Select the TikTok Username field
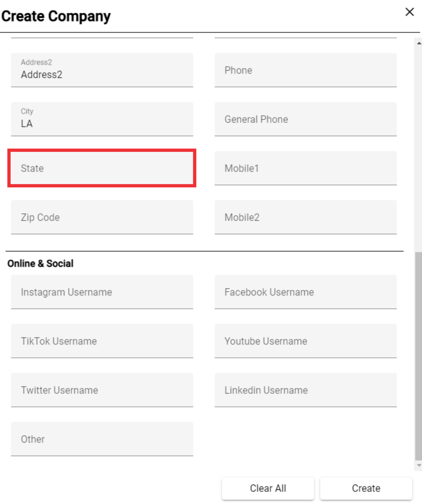The image size is (422, 504). [102, 341]
